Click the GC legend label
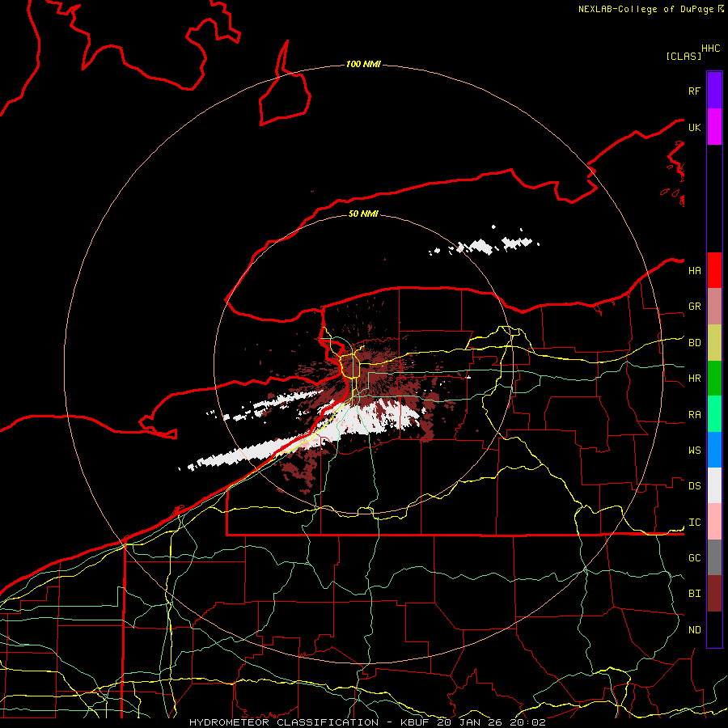The image size is (728, 728). coord(694,558)
